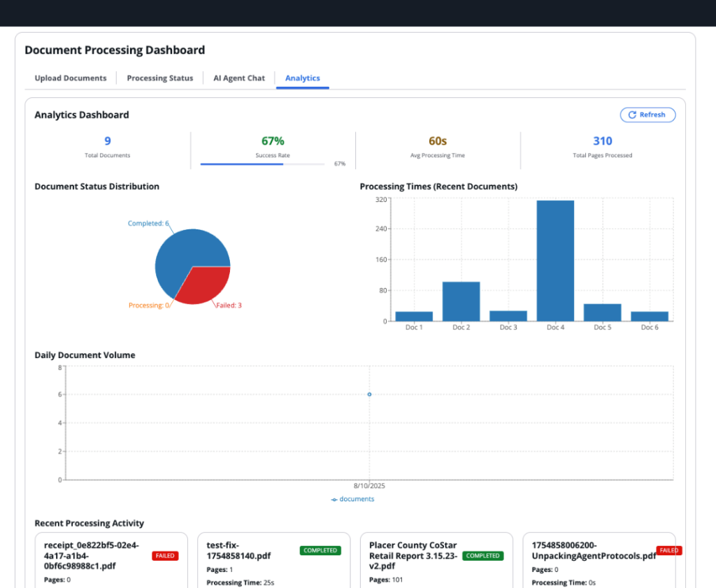This screenshot has height=588, width=716.
Task: Click the circular arrow icon in Refresh
Action: (x=632, y=115)
